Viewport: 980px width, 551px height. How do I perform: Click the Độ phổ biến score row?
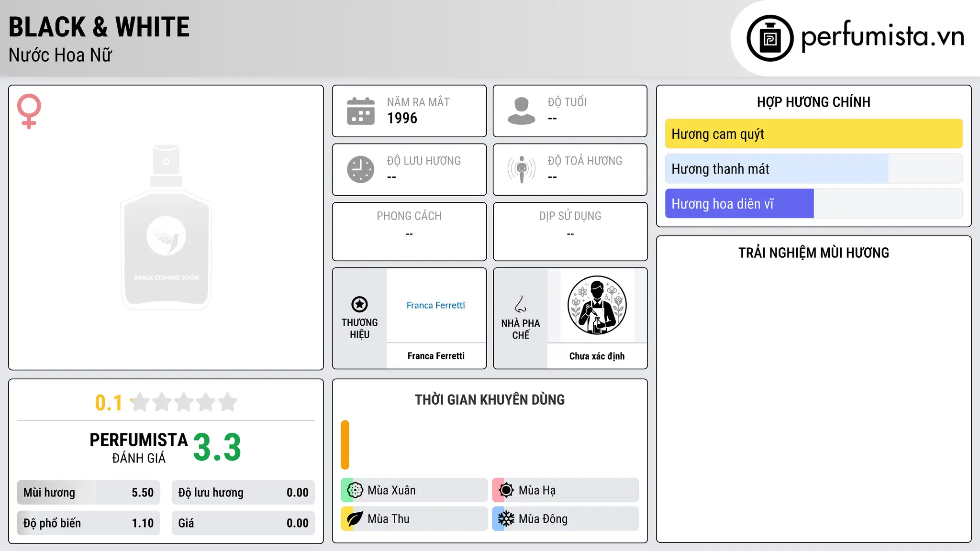[89, 523]
